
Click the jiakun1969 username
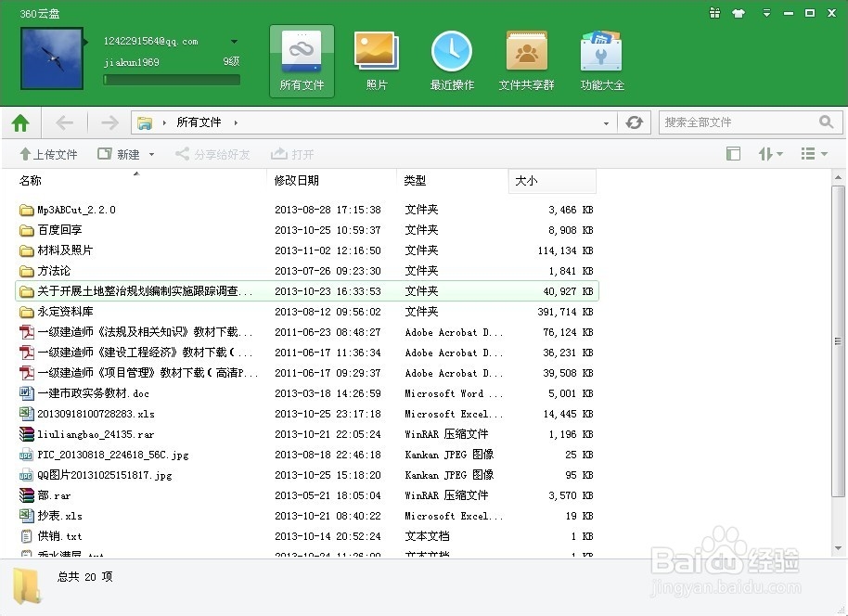click(132, 62)
